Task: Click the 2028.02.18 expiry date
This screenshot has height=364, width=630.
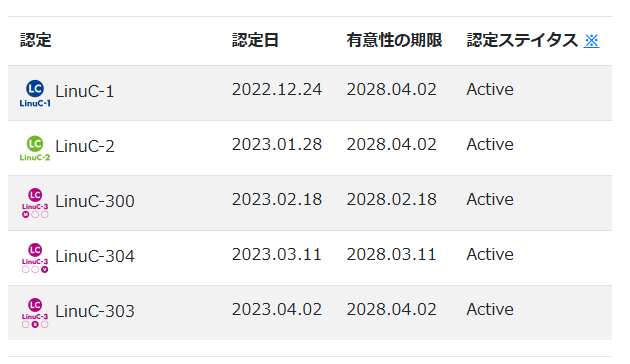Action: 392,199
